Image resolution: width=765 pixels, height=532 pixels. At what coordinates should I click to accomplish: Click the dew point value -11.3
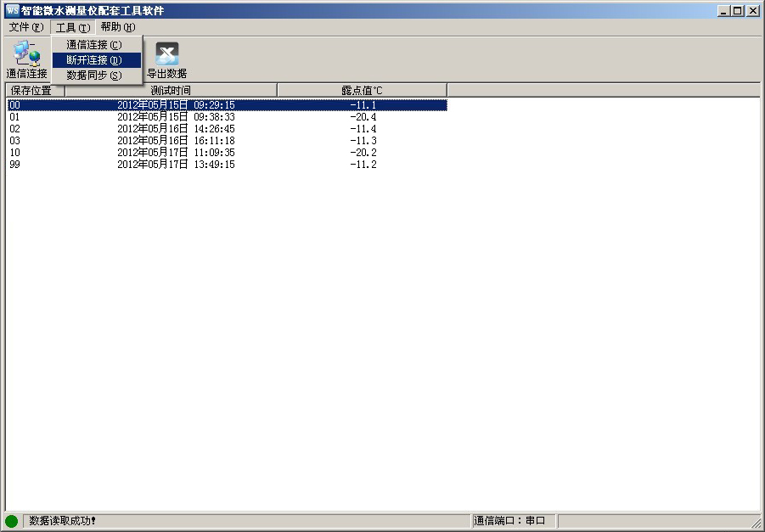click(x=363, y=141)
